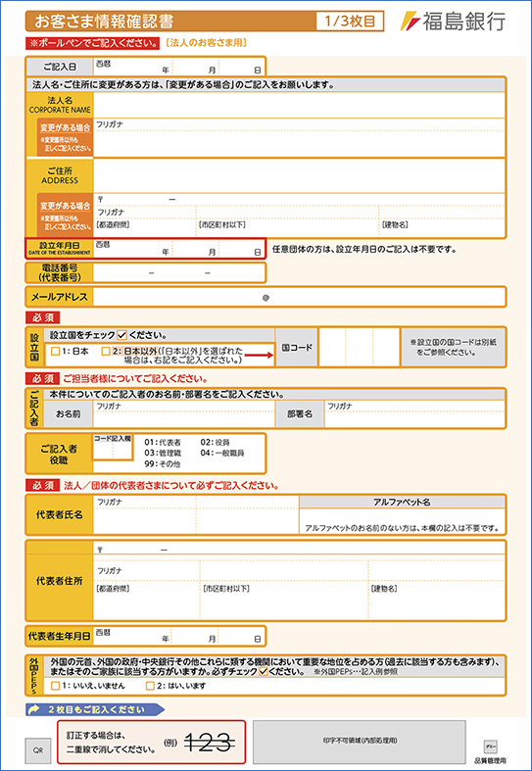Click the sample checkmark in 外国PEPs instruction
The height and width of the screenshot is (771, 532).
[263, 671]
